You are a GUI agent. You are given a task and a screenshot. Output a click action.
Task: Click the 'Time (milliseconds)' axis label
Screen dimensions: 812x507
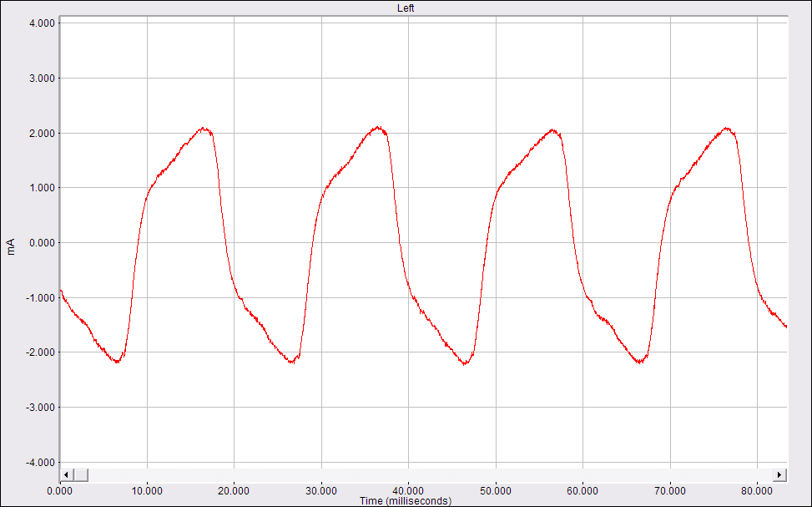[406, 501]
